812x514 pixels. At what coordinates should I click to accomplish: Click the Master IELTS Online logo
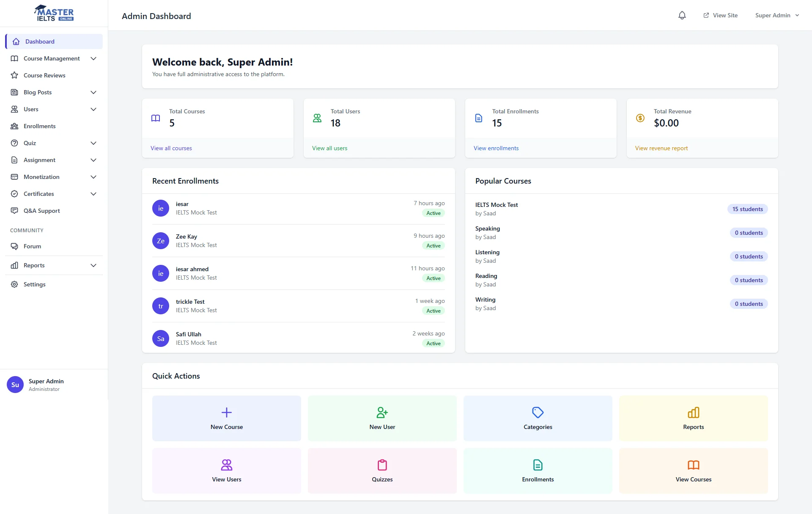54,13
